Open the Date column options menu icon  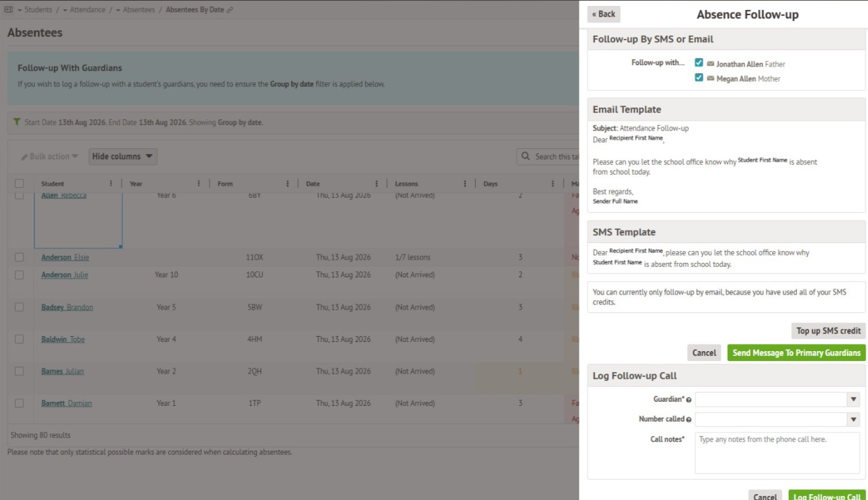point(376,184)
